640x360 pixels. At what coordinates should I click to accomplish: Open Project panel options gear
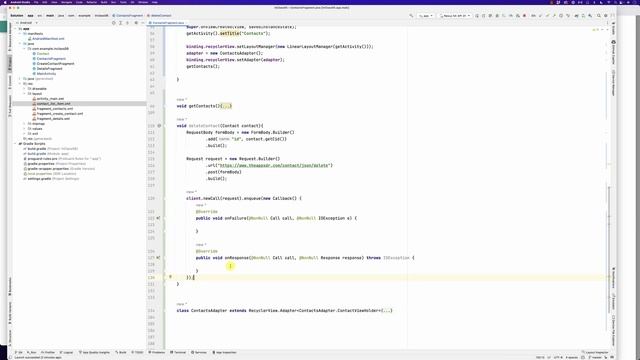point(136,23)
